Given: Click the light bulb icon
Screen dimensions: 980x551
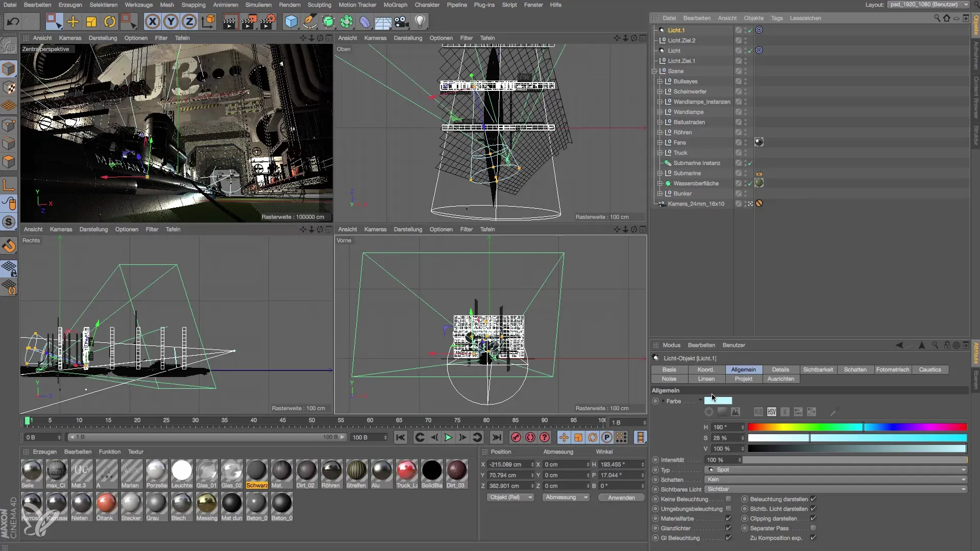Looking at the screenshot, I should point(420,21).
